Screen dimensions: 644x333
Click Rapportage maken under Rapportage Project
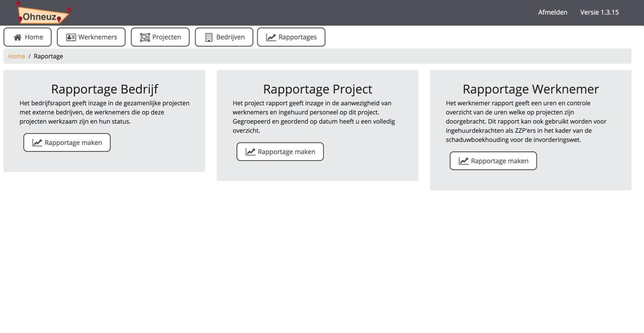[280, 152]
